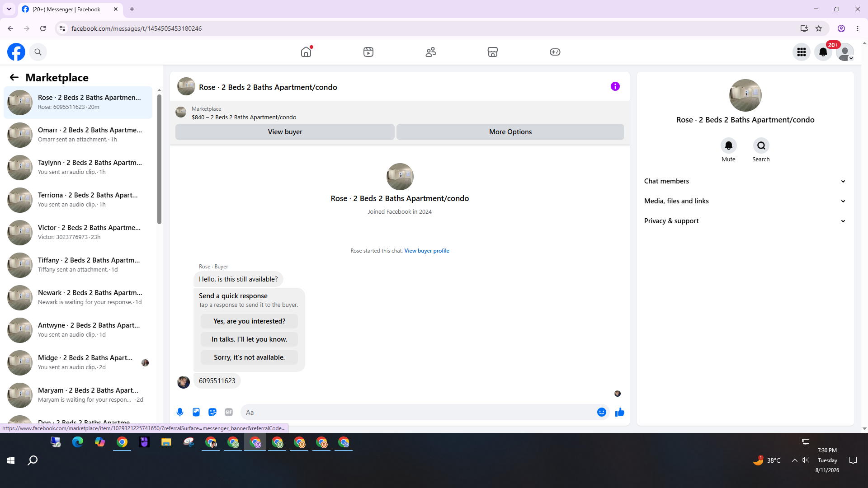Open the Windows notification center
Image resolution: width=868 pixels, height=488 pixels.
tap(853, 460)
